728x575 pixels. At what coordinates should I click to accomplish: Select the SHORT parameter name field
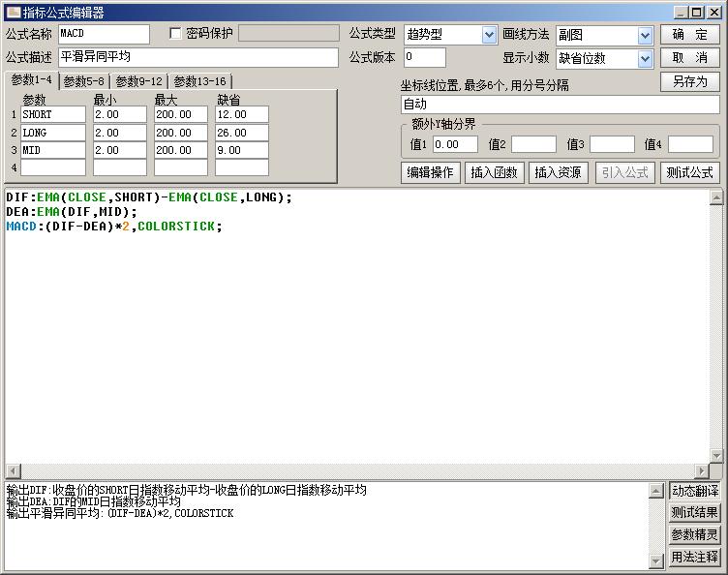[53, 114]
